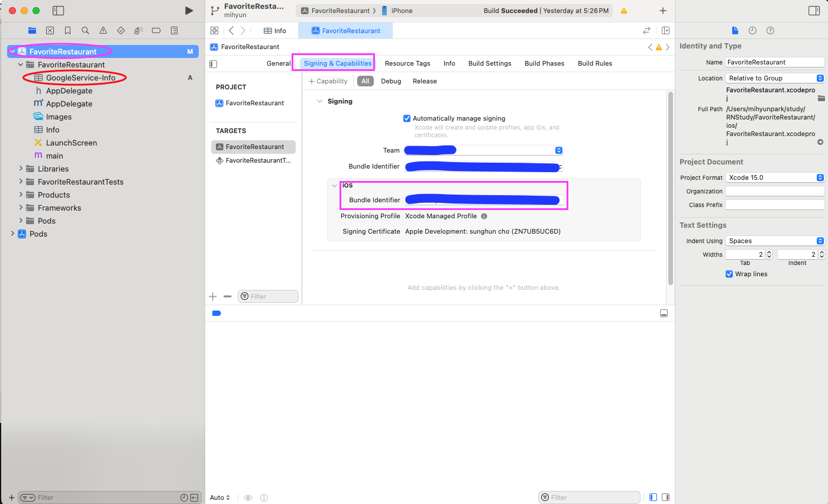Viewport: 828px width, 504px height.
Task: Add an editor pane on right
Action: coord(665,30)
